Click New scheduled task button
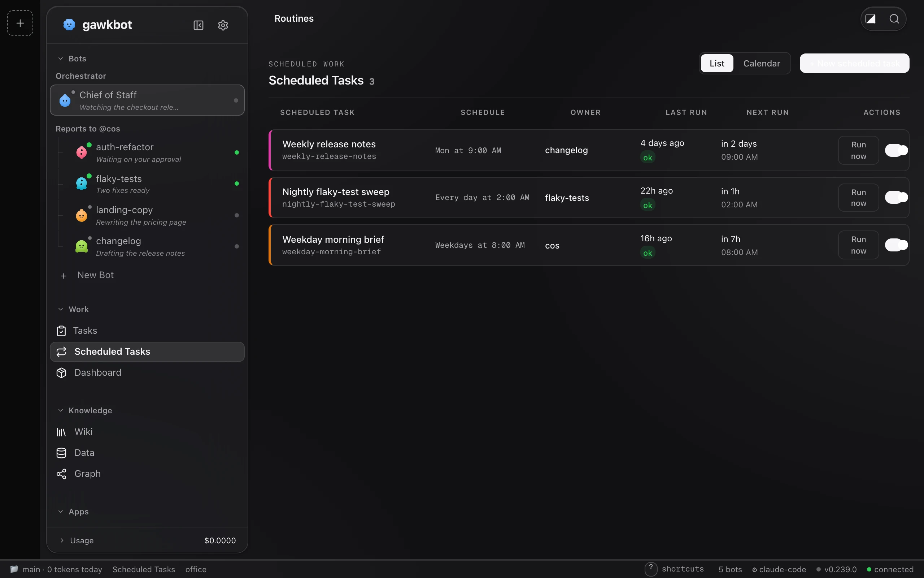This screenshot has width=924, height=578. 854,64
